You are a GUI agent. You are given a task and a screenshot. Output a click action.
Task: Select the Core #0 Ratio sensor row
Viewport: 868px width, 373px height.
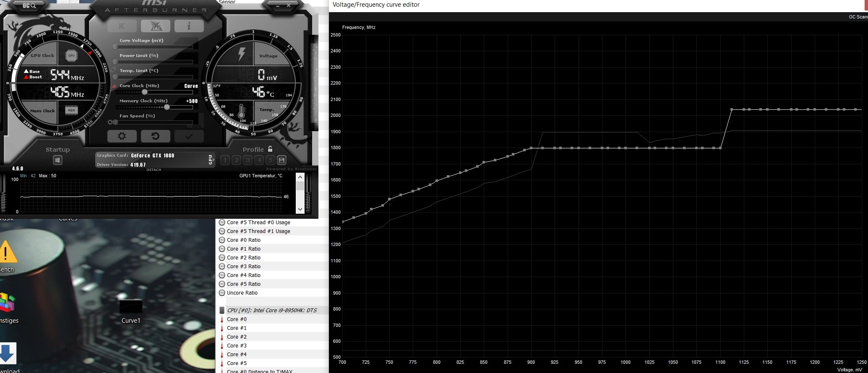272,240
